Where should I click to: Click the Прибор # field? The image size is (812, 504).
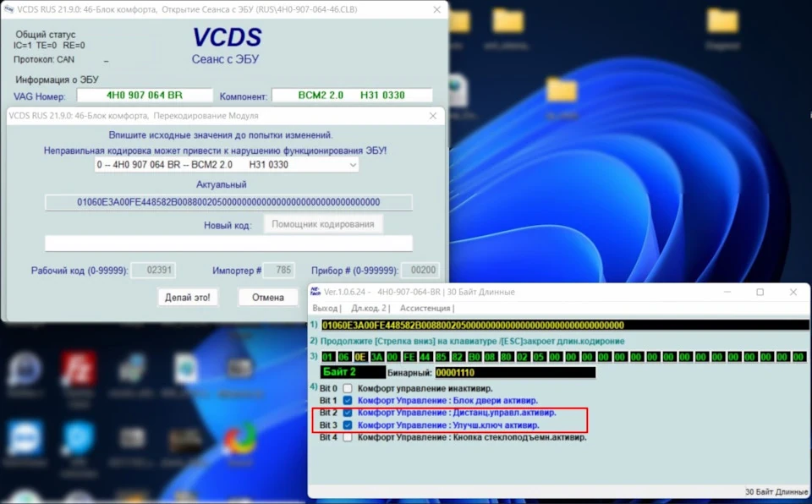420,271
